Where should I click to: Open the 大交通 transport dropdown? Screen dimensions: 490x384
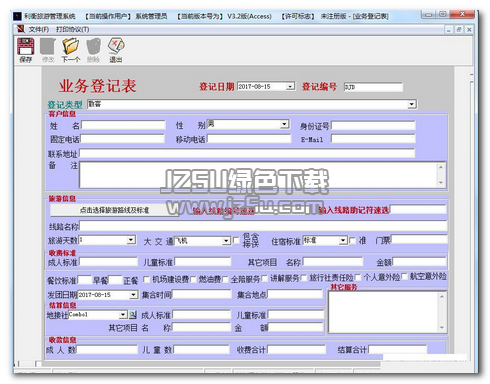click(x=226, y=240)
